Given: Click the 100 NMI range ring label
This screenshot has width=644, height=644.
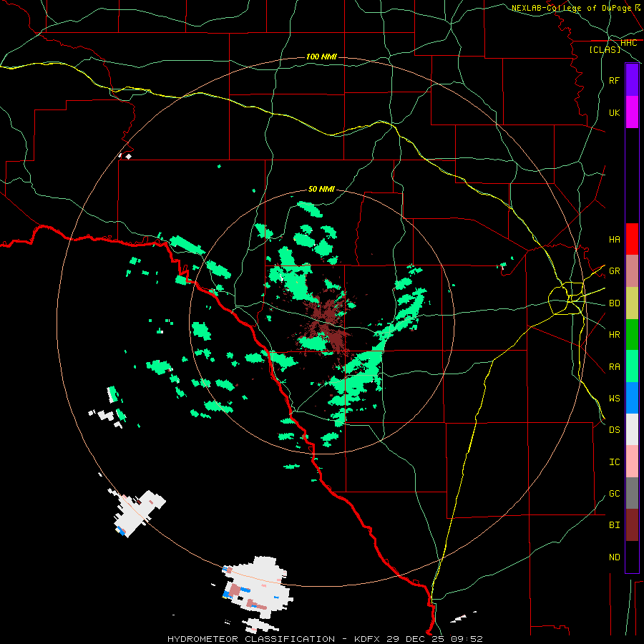Looking at the screenshot, I should click(x=321, y=57).
